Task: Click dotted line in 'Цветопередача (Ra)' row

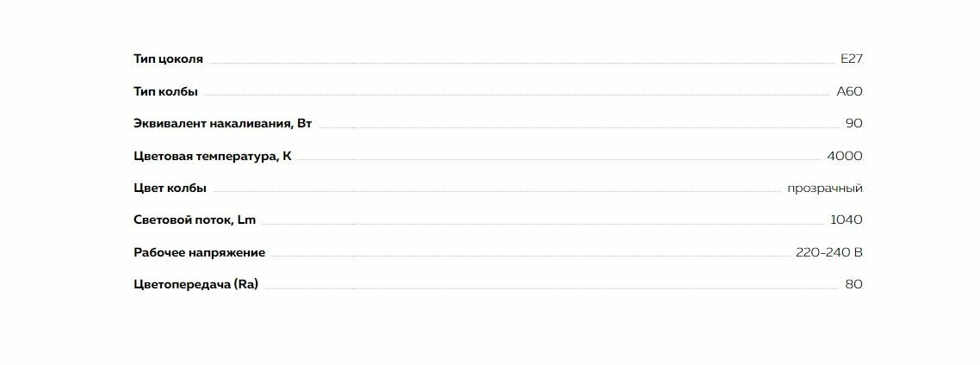Action: click(547, 288)
